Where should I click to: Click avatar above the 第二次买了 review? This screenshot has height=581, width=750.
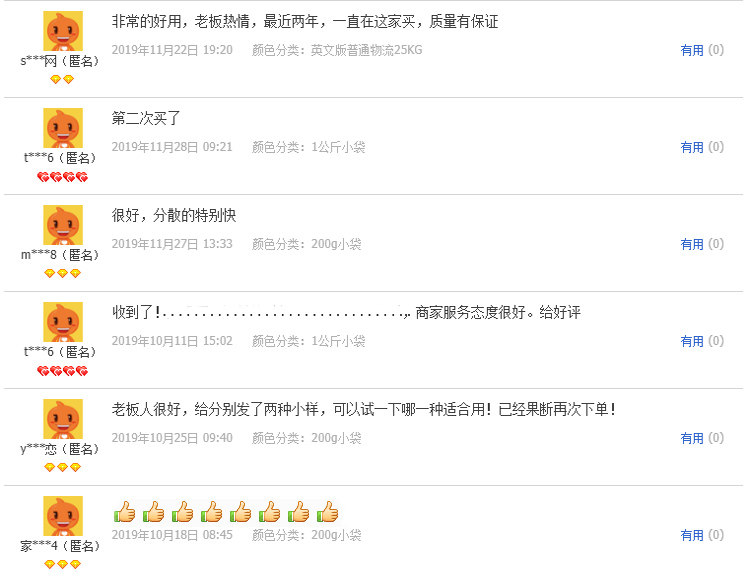[63, 128]
